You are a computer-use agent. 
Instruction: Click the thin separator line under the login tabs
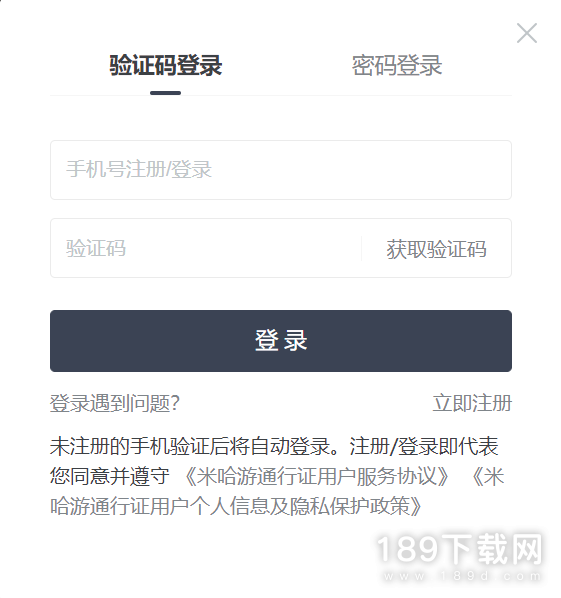click(x=281, y=95)
